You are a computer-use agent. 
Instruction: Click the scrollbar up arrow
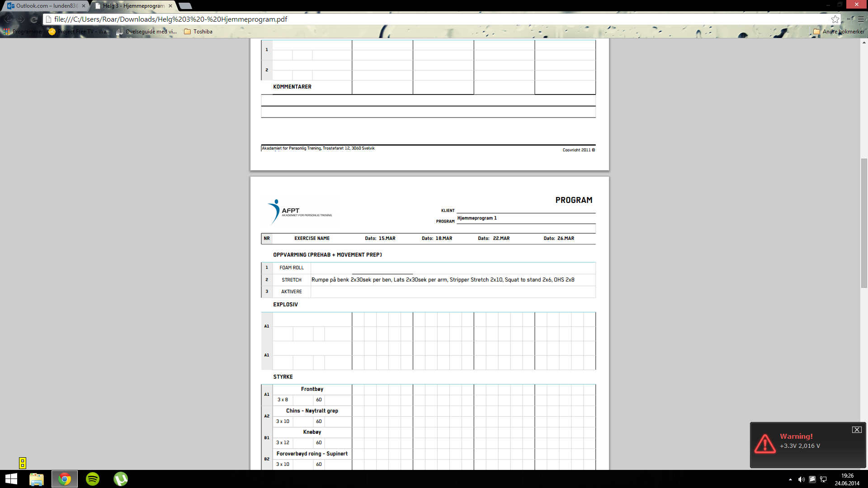[x=864, y=42]
